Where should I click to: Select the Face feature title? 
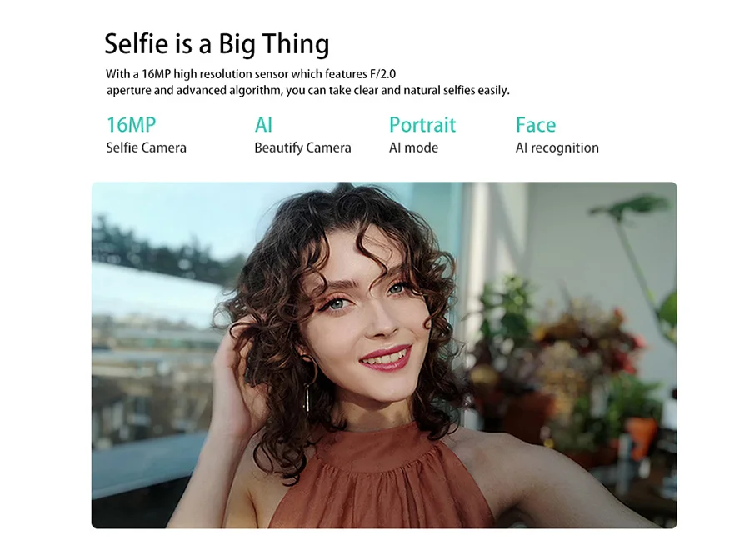click(x=536, y=125)
